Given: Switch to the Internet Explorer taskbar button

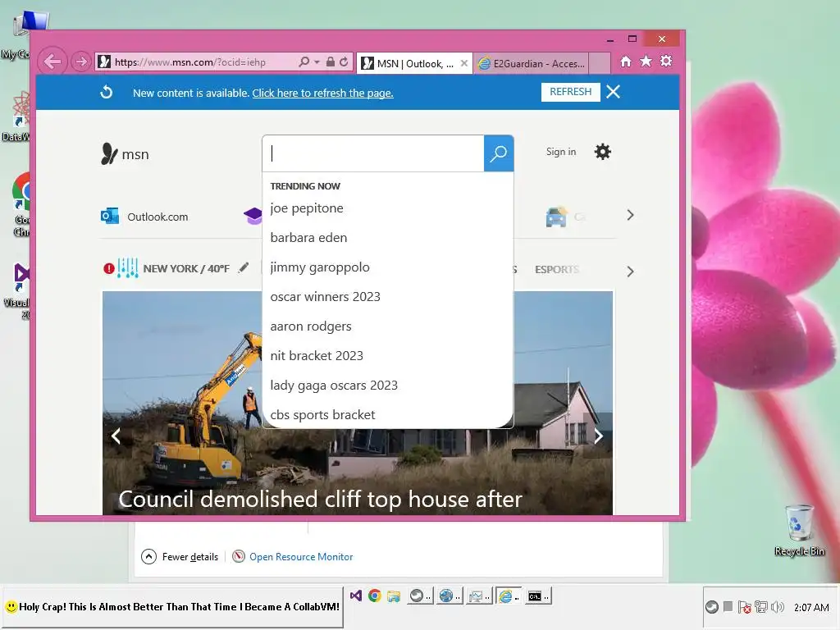Looking at the screenshot, I should 509,596.
